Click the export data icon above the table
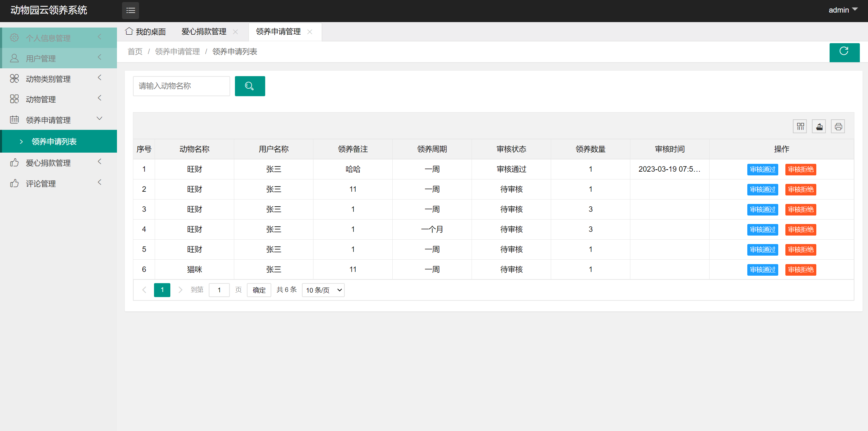 tap(819, 126)
